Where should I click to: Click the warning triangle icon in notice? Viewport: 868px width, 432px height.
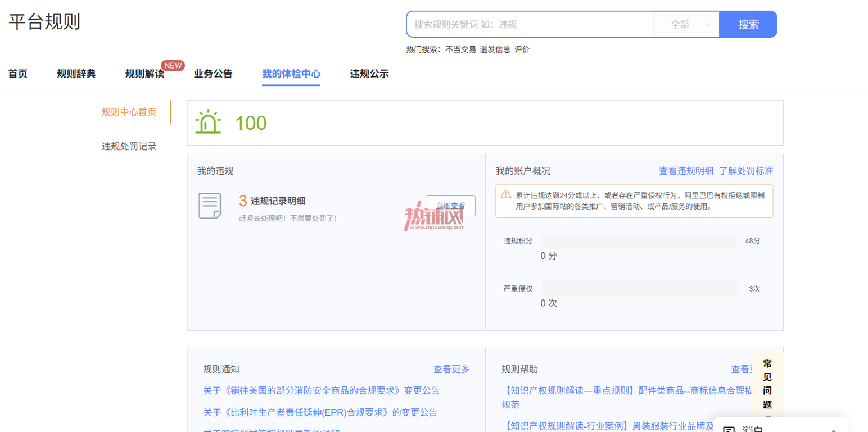(506, 195)
